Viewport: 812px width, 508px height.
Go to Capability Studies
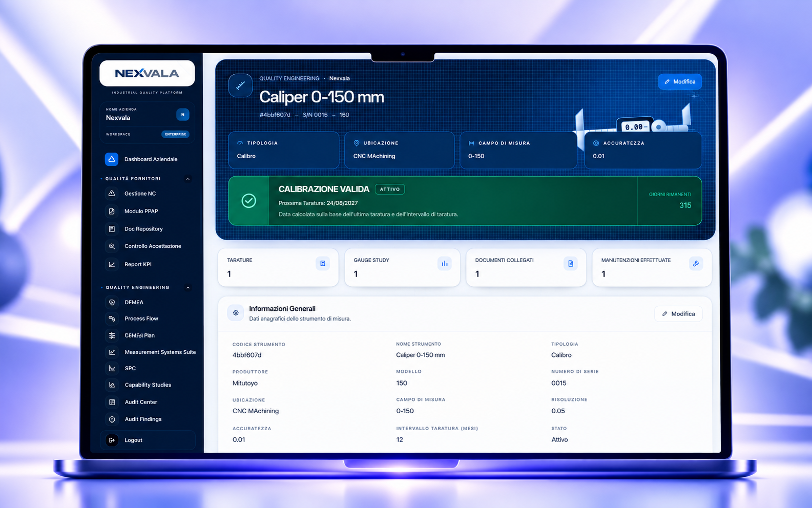(x=148, y=385)
